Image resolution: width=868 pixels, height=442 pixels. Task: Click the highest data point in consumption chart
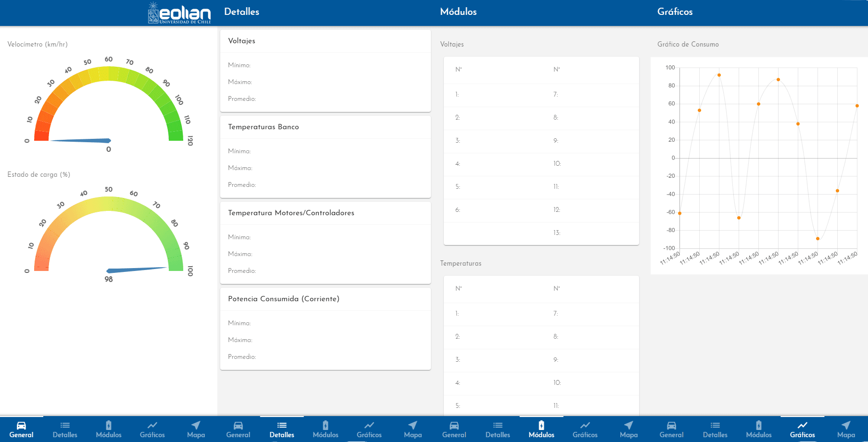(x=719, y=75)
